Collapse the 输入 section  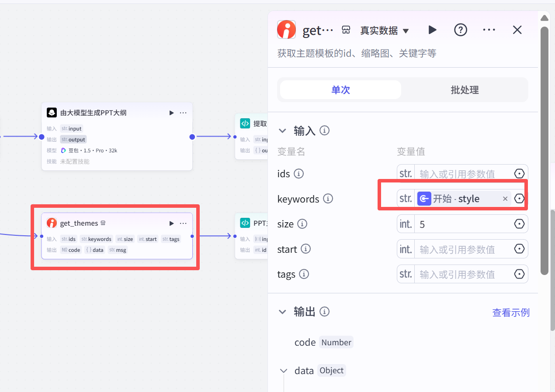pos(283,131)
